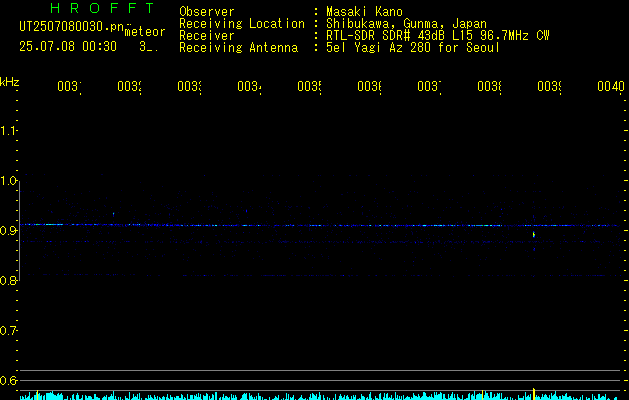This screenshot has width=629, height=400.
Task: Click the green HROFFT title
Action: pyautogui.click(x=102, y=8)
